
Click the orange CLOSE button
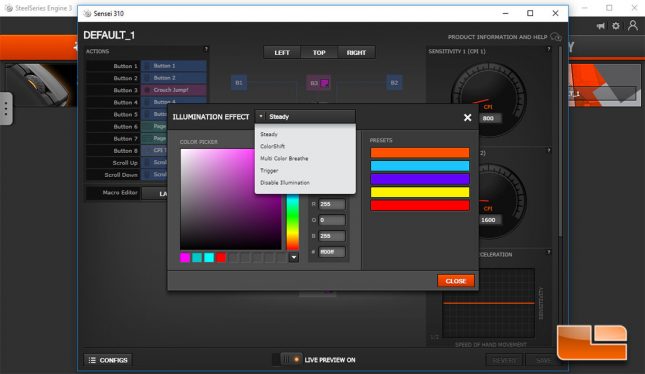456,281
